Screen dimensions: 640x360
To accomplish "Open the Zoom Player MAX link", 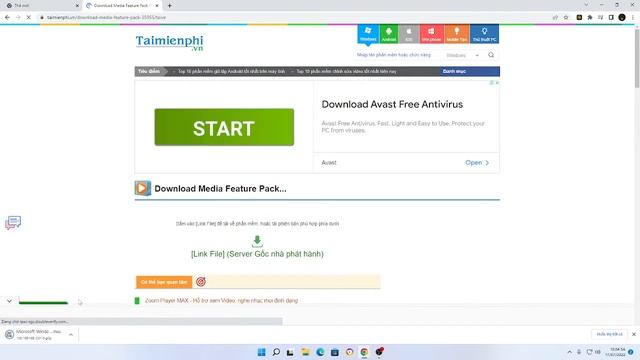I will point(221,301).
